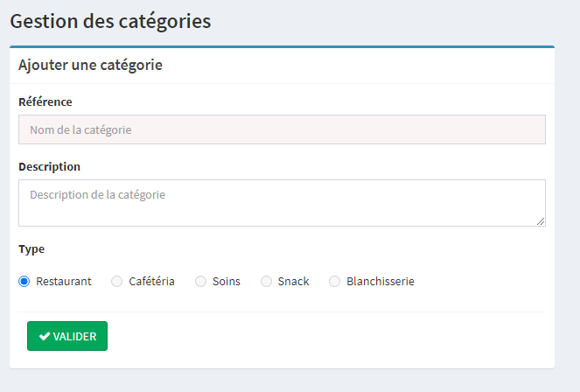580x392 pixels.
Task: Click the Ajouter une catégorie panel header
Action: 90,65
